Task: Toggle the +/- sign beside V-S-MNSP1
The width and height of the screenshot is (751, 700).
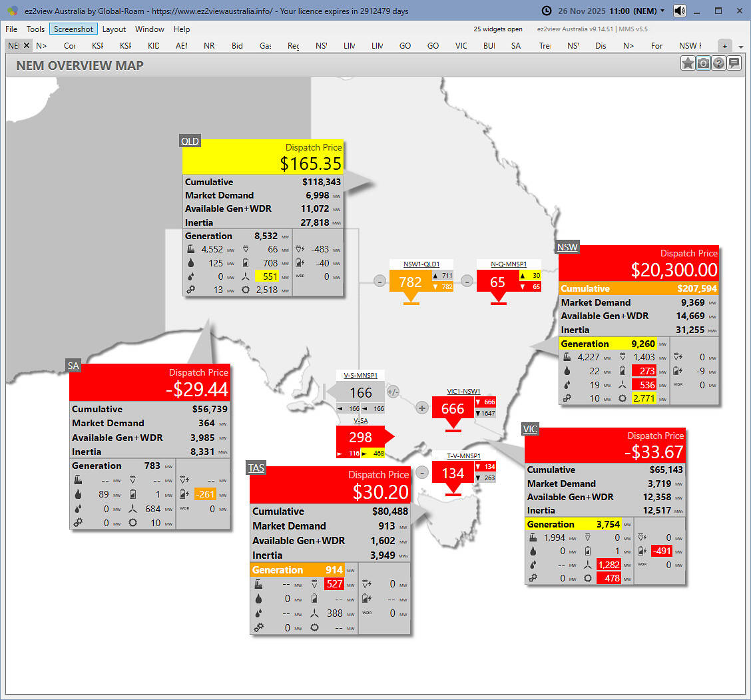Action: pyautogui.click(x=393, y=392)
